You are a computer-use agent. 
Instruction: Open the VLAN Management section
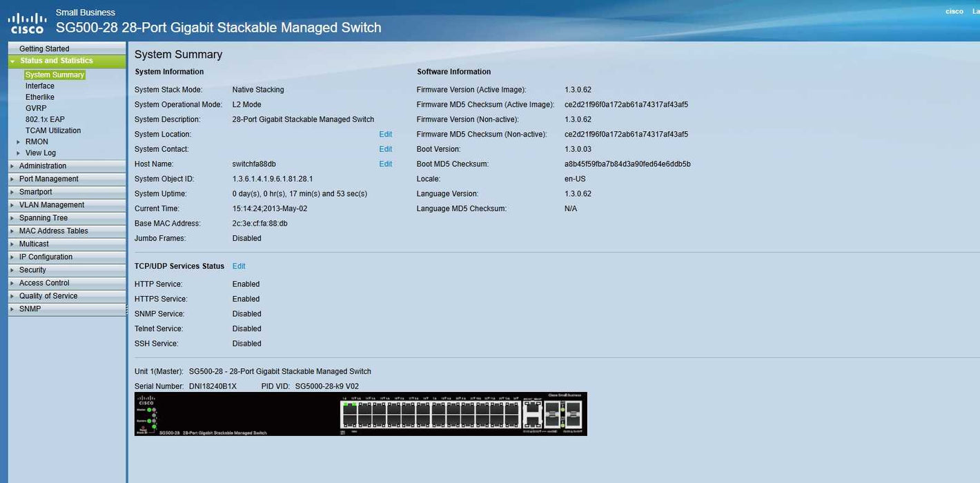coord(51,205)
